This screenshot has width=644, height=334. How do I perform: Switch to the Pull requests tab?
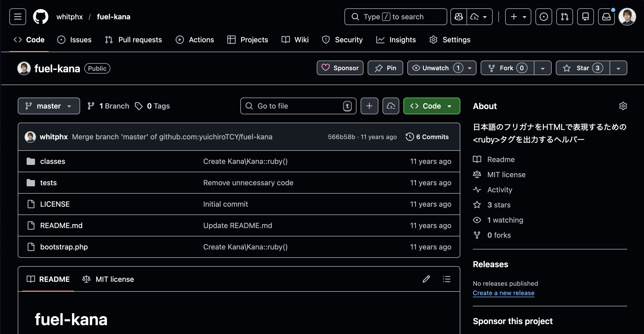pyautogui.click(x=133, y=40)
